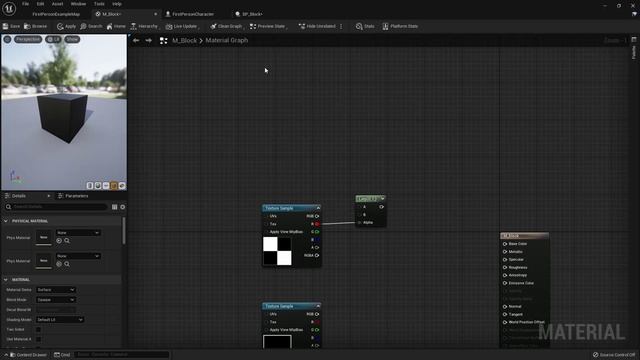Image resolution: width=640 pixels, height=360 pixels.
Task: Open Blend Mode dropdown
Action: point(56,300)
